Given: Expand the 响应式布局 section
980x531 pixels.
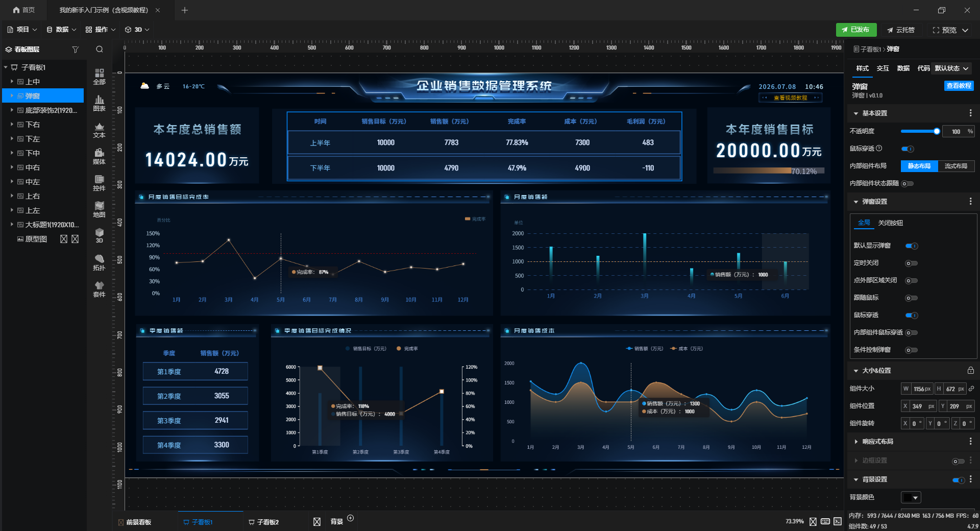Looking at the screenshot, I should click(x=856, y=442).
